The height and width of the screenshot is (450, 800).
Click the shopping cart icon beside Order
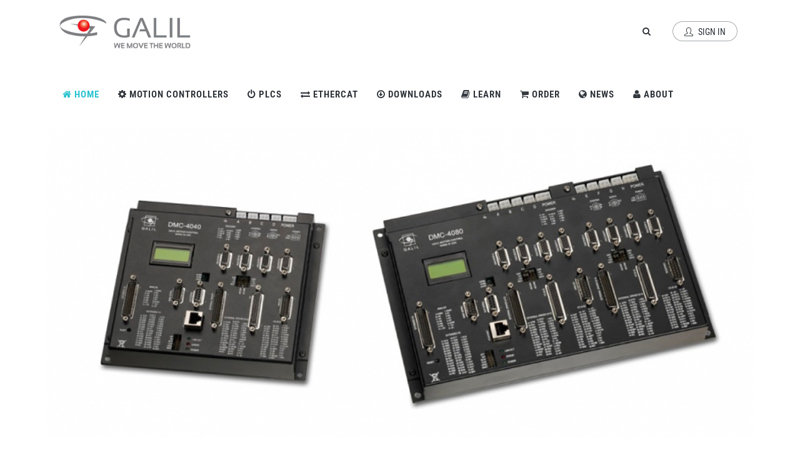pos(524,94)
